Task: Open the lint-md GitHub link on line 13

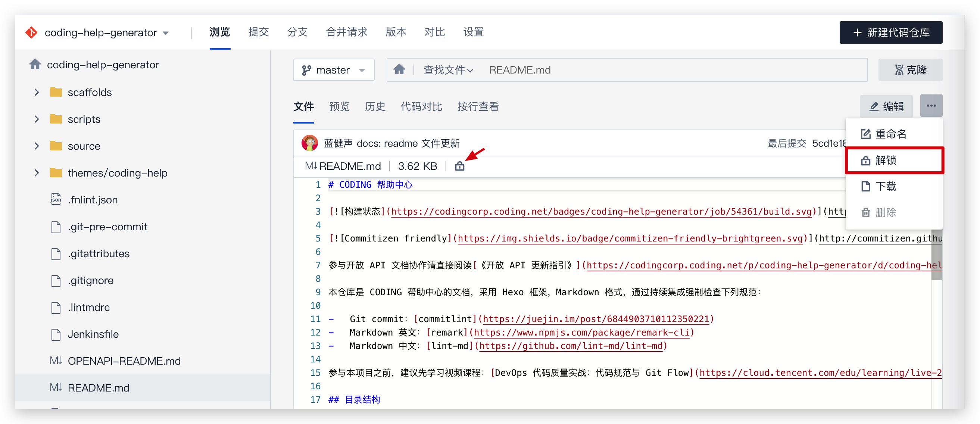Action: [571, 346]
